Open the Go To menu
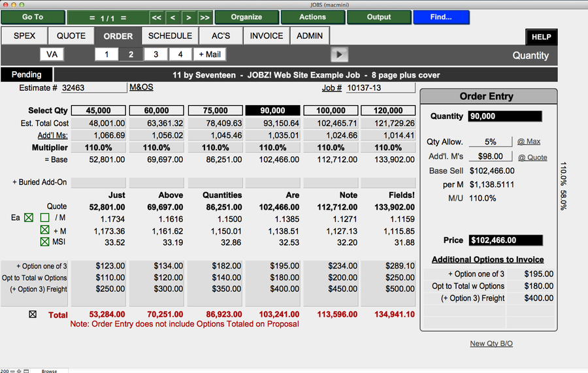 32,17
